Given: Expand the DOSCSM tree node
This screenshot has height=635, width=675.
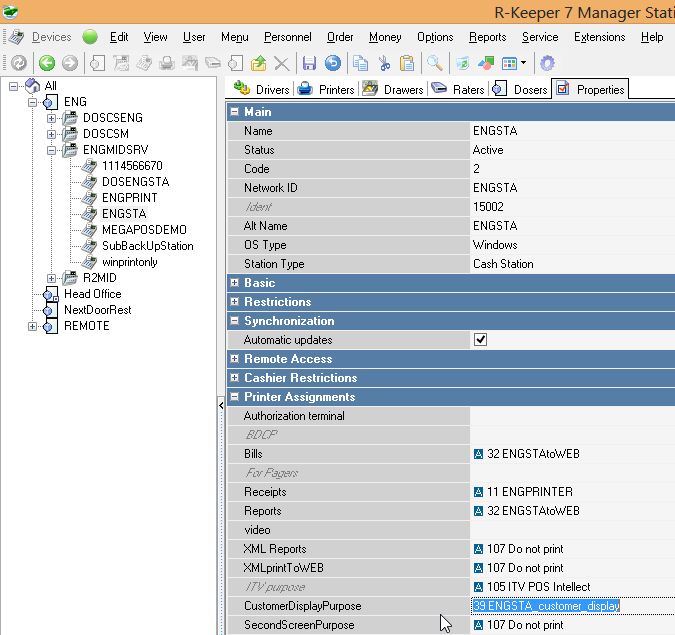Looking at the screenshot, I should (x=51, y=134).
